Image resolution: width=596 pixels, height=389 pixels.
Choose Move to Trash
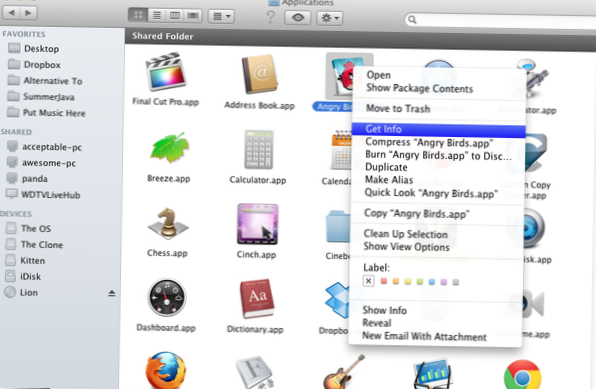point(398,109)
